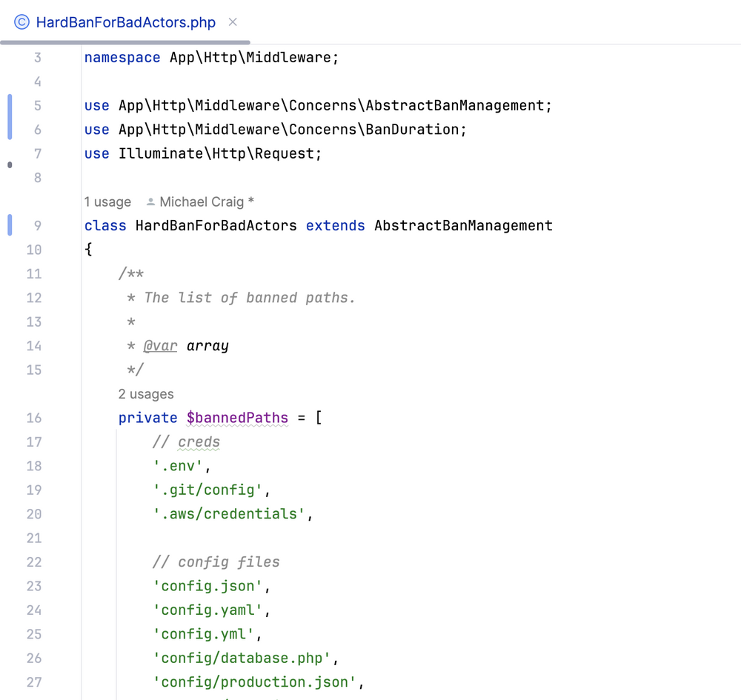Click the blue change marker beside line 9
The height and width of the screenshot is (700, 741).
pos(10,225)
